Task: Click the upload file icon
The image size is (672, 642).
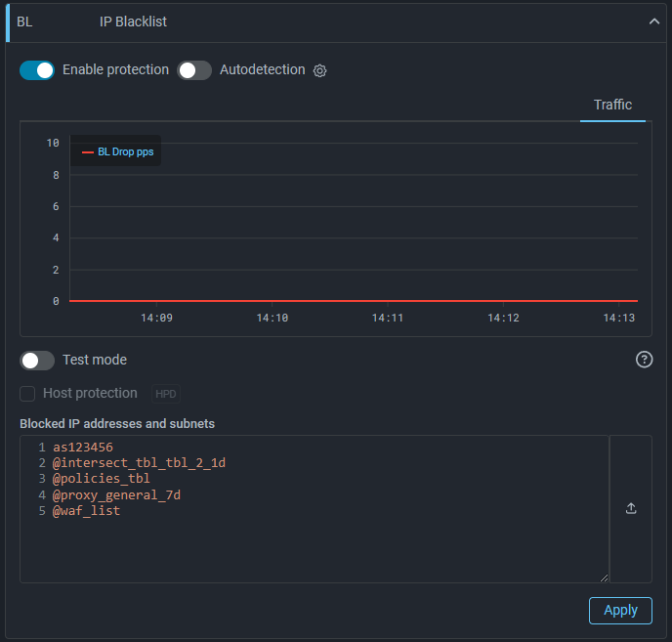Action: tap(631, 508)
